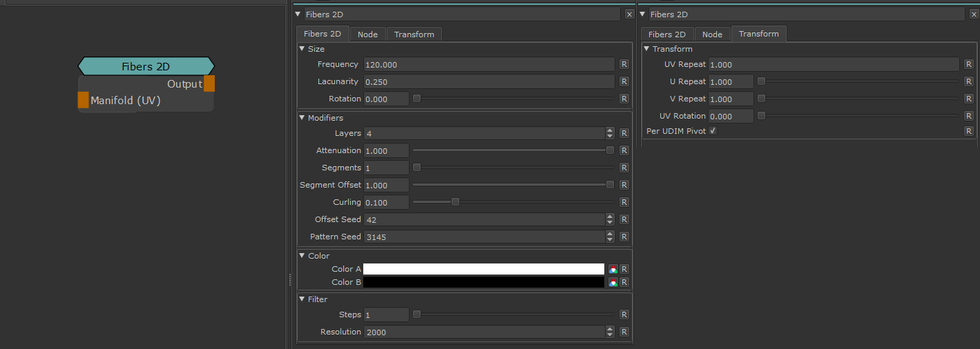Click the Manifold (UV) input port

pos(83,100)
